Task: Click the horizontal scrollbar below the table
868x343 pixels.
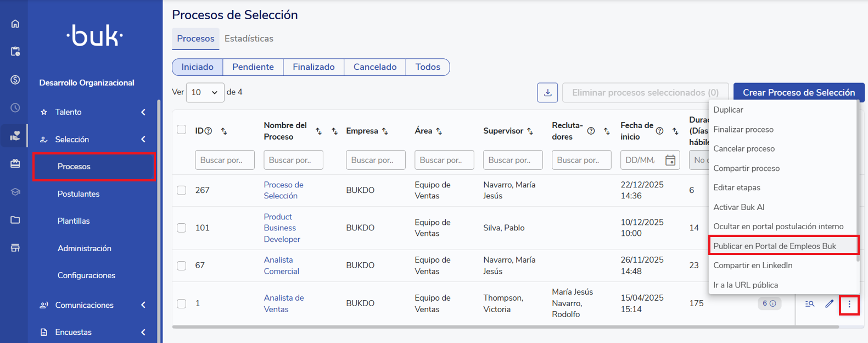Action: click(505, 327)
